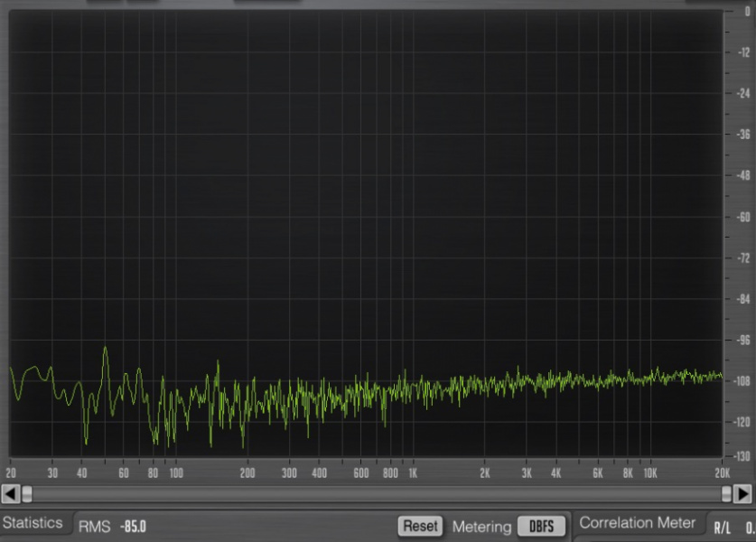Screen dimensions: 756x542
Task: Click the 4K frequency axis label
Action: (555, 473)
